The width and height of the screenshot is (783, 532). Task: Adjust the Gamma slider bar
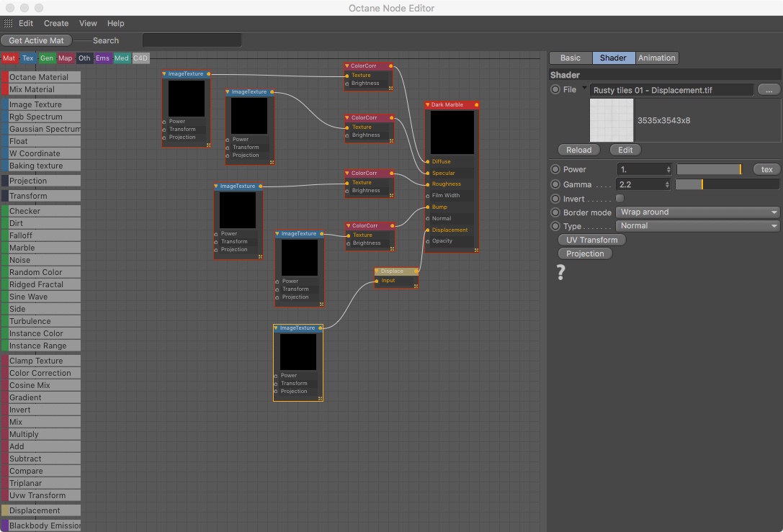pyautogui.click(x=727, y=184)
